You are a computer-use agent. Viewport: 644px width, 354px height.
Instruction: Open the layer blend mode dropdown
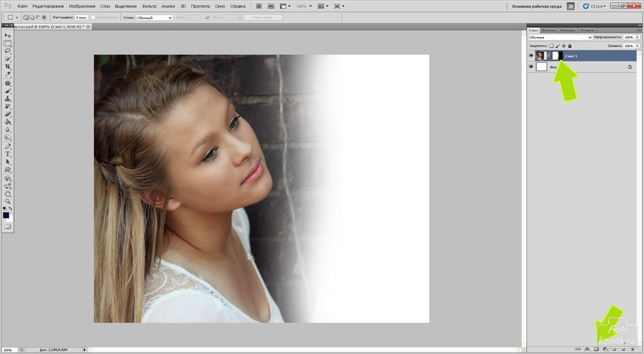tap(560, 38)
